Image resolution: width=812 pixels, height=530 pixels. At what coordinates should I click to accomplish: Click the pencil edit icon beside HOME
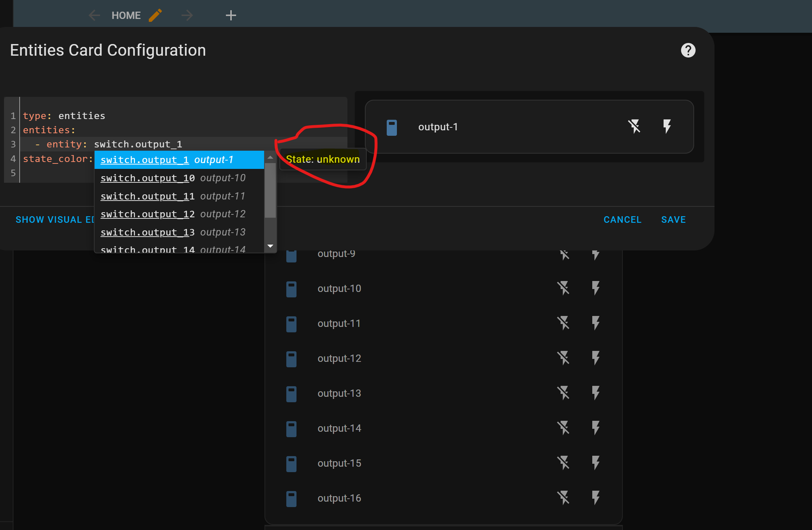[x=155, y=15]
